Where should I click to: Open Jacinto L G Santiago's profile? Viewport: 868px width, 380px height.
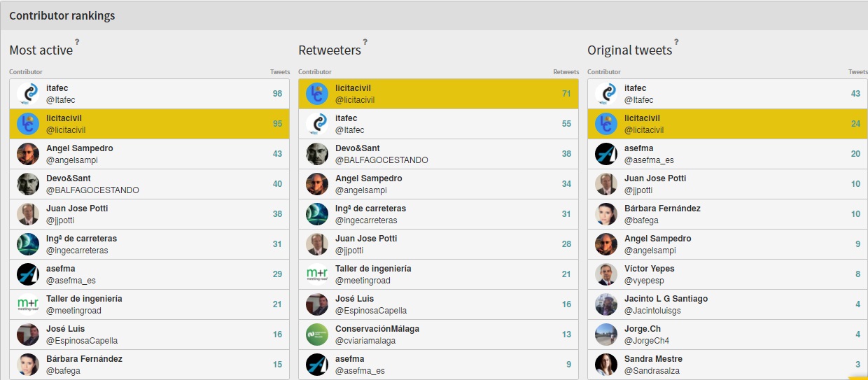pyautogui.click(x=666, y=299)
